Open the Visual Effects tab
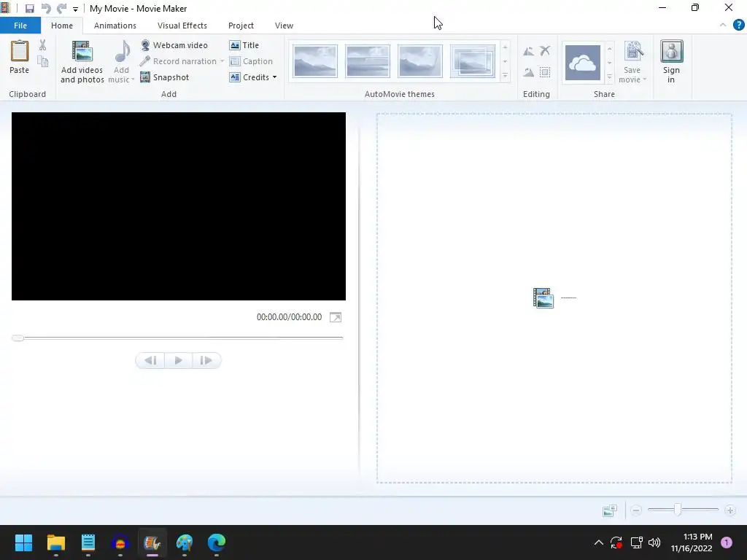The width and height of the screenshot is (747, 560). coord(182,26)
